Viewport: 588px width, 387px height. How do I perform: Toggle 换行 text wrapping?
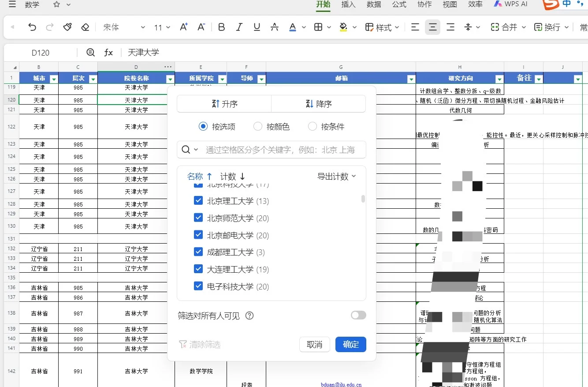coord(547,27)
